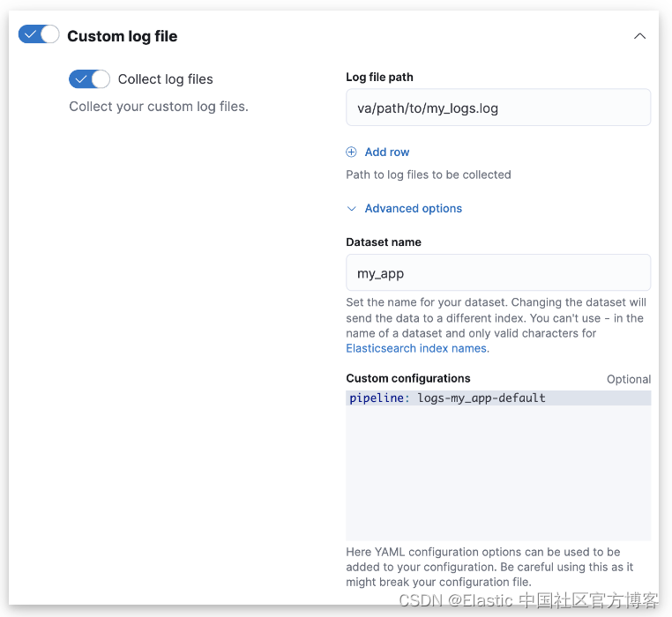
Task: Focus the Dataset name input field
Action: 498,273
